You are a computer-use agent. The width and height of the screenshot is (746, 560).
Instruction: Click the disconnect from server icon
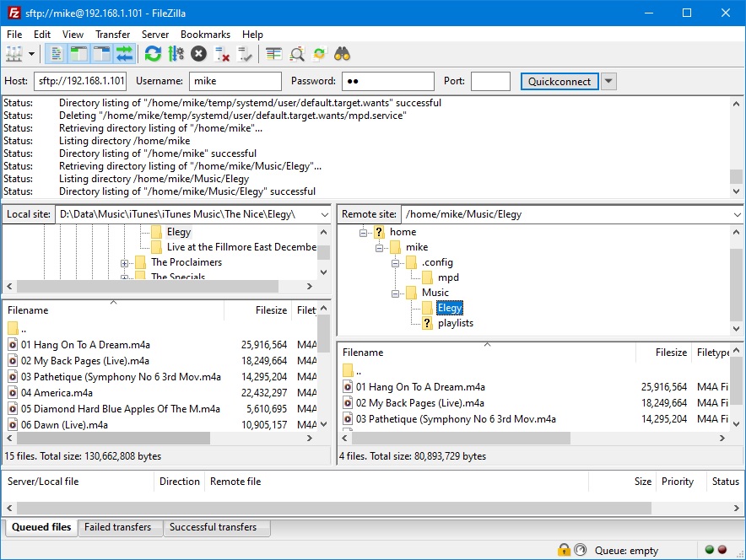pyautogui.click(x=222, y=54)
